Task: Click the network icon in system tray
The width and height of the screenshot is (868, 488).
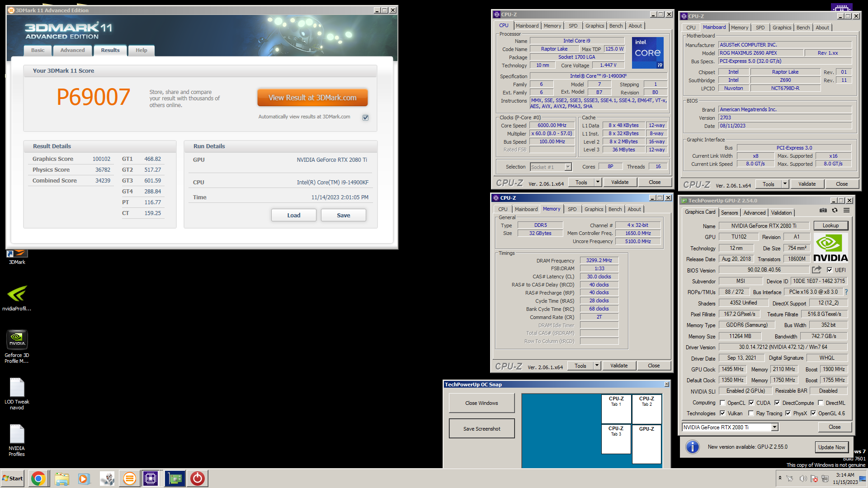Action: coord(825,479)
